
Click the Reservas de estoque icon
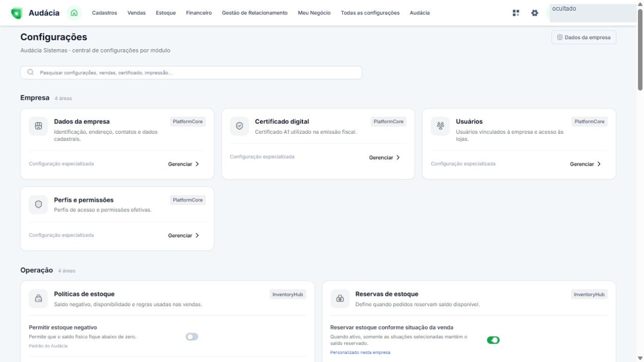[340, 299]
